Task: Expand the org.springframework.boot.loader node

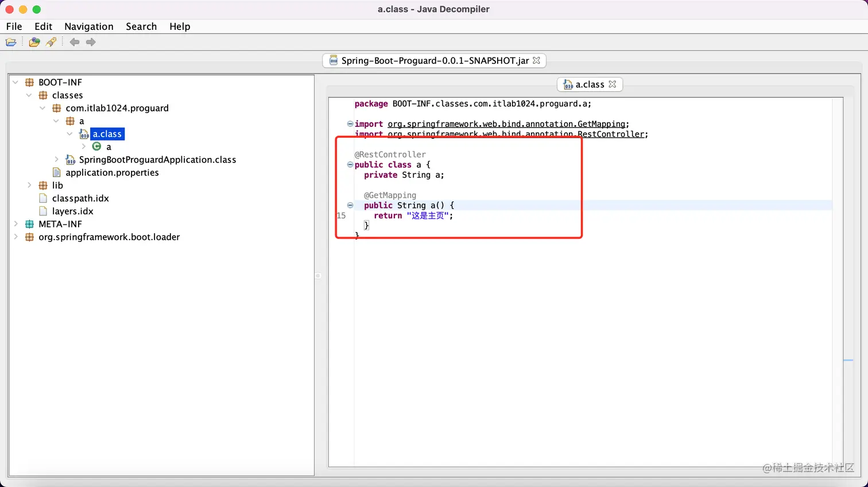Action: point(15,237)
